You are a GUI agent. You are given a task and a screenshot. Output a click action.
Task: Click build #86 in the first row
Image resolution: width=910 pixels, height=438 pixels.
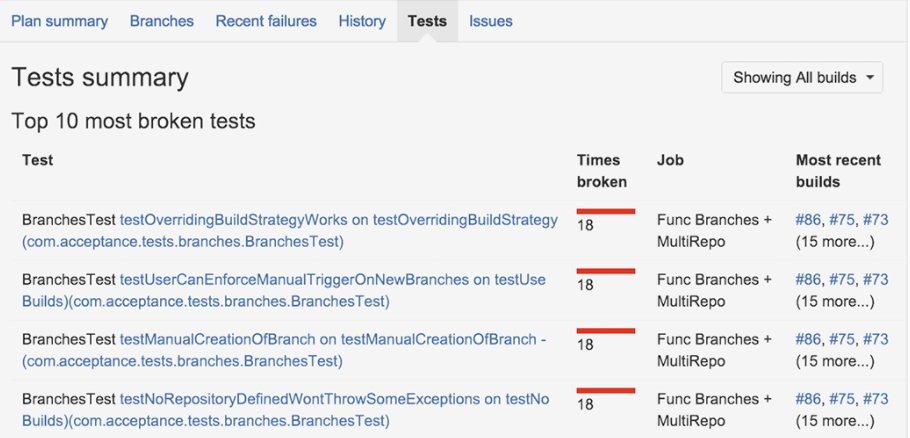[809, 220]
